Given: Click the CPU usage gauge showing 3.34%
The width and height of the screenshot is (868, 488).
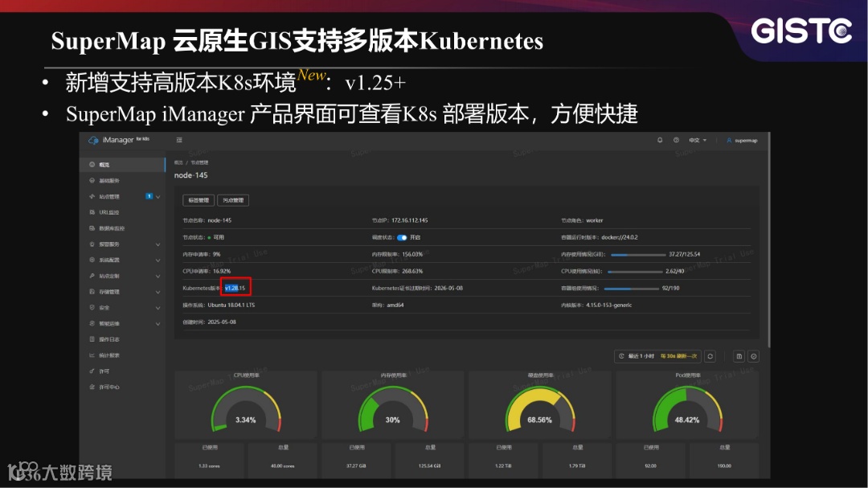Looking at the screenshot, I should pyautogui.click(x=246, y=410).
